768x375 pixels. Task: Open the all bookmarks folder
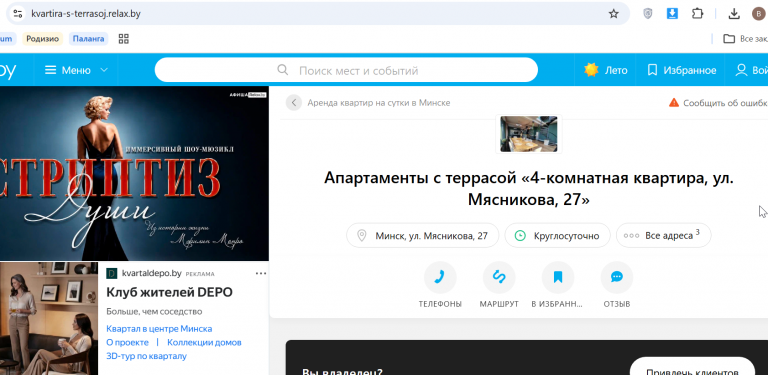745,39
